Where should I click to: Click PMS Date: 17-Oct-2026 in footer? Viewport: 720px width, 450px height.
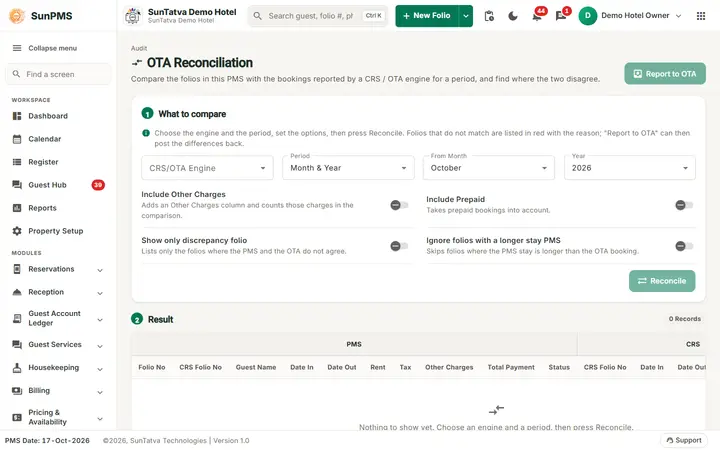click(47, 440)
